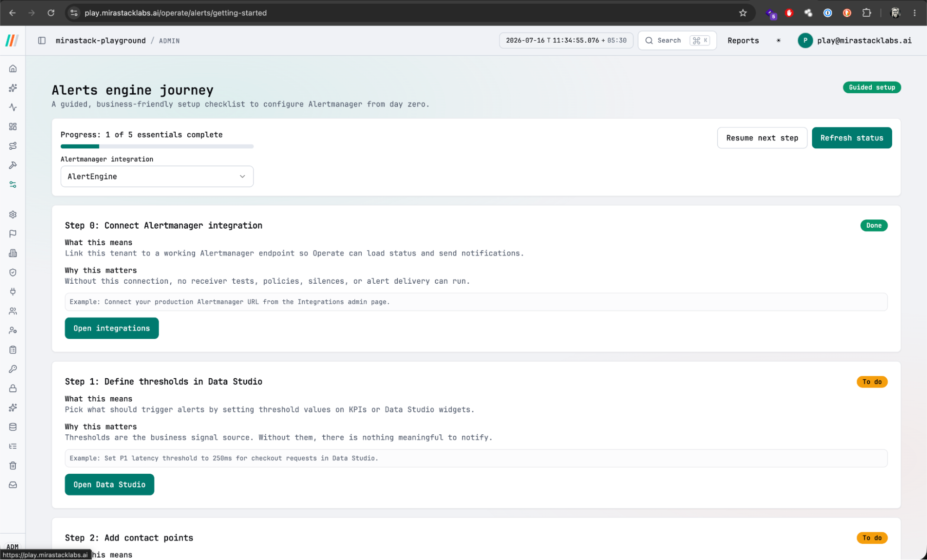This screenshot has width=927, height=560.
Task: Bookmark this page with the star icon
Action: click(x=743, y=13)
